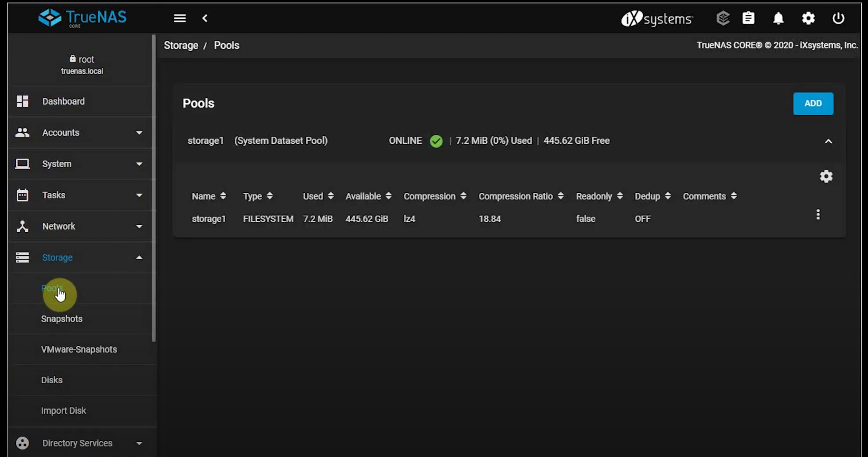Open top bar settings gear

tap(808, 18)
